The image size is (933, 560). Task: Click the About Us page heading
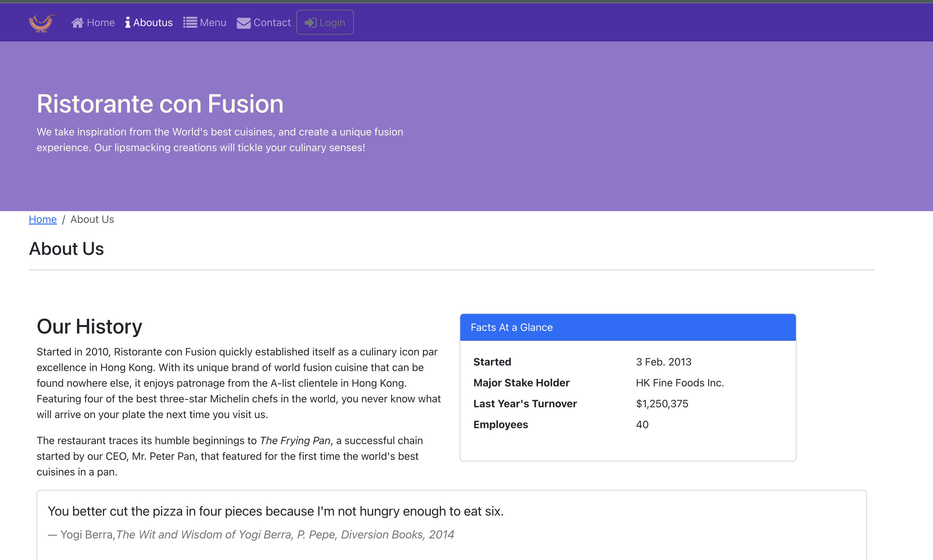[x=66, y=249]
